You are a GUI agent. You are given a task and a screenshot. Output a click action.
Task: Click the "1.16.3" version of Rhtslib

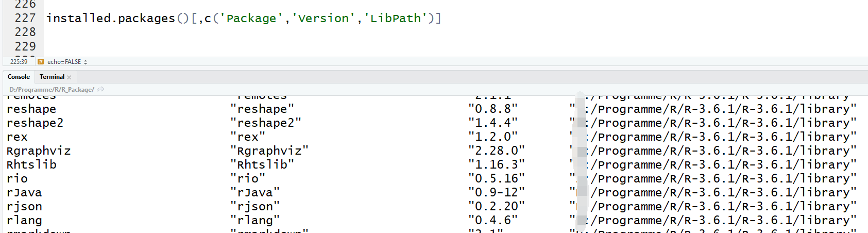[496, 164]
